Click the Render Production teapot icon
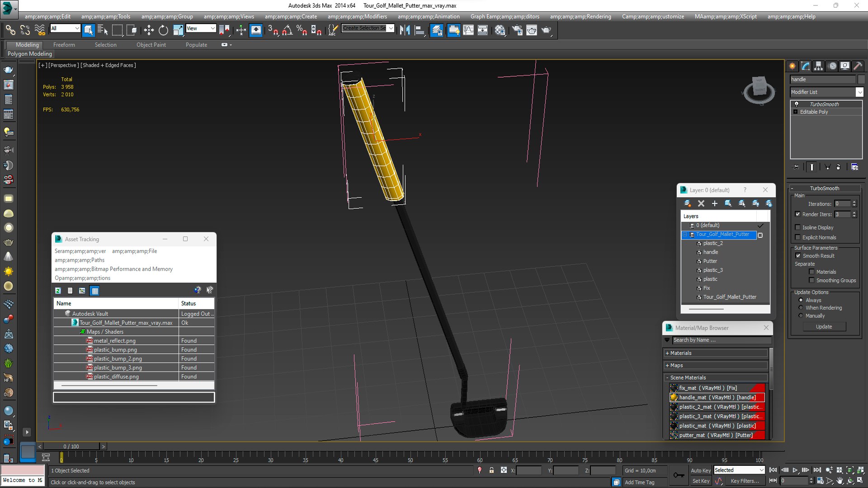The height and width of the screenshot is (488, 868). 547,30
